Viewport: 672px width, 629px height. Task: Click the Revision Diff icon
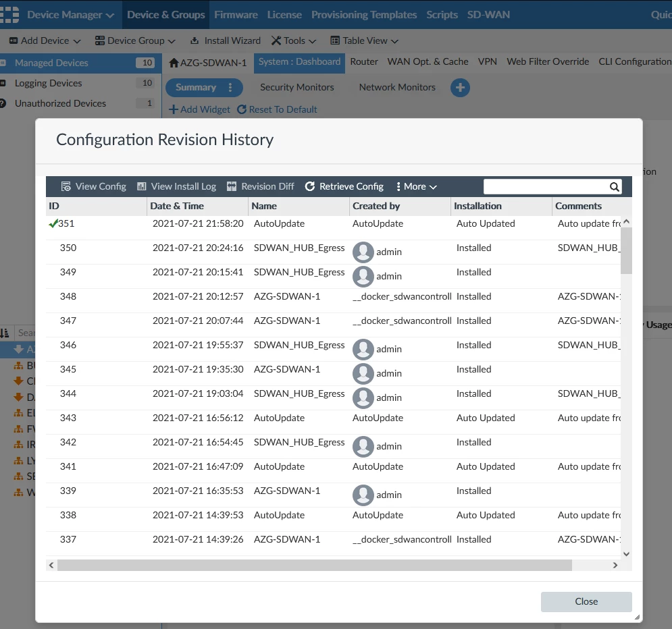(232, 187)
